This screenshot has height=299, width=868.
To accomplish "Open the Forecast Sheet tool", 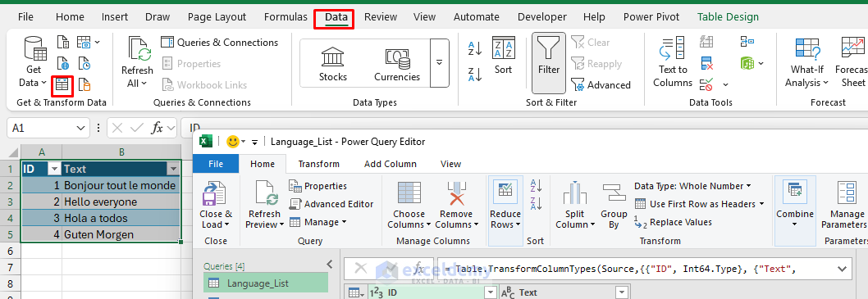I will (x=853, y=62).
